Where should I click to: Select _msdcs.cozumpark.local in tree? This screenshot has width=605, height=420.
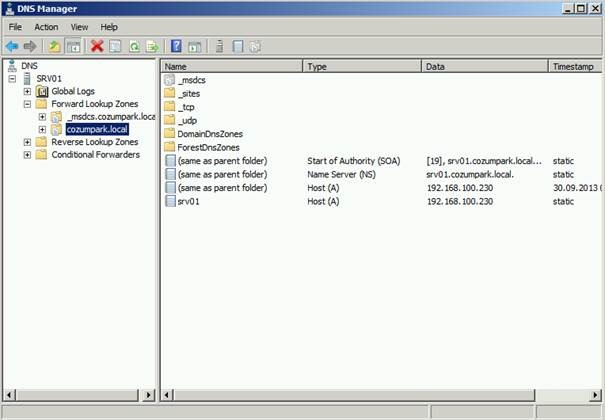[x=111, y=116]
